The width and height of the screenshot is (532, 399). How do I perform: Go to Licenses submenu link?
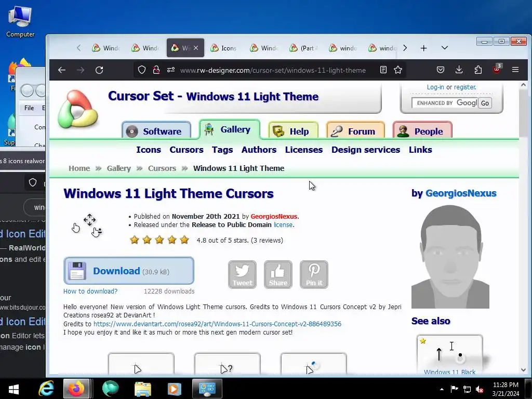(303, 150)
